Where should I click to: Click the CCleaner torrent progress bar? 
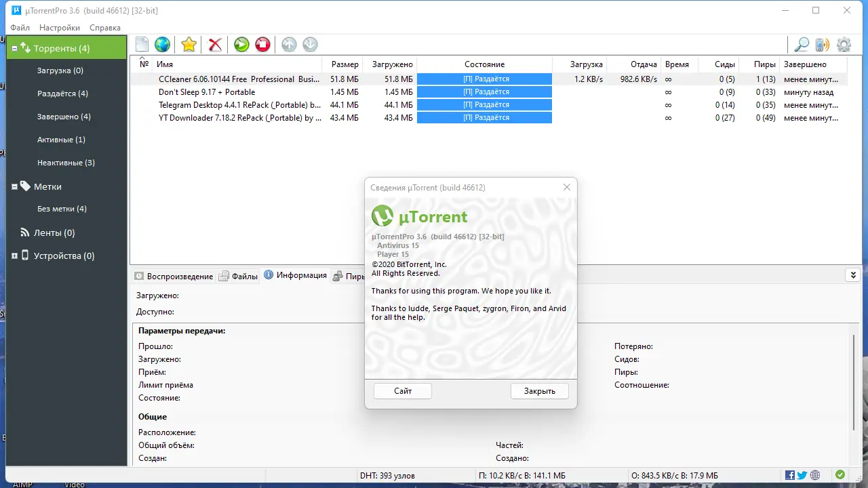484,79
